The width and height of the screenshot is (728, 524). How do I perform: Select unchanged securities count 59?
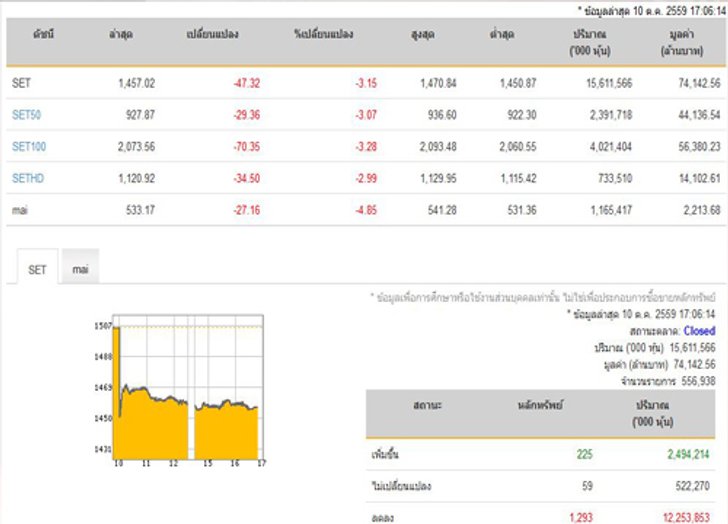[x=587, y=486]
